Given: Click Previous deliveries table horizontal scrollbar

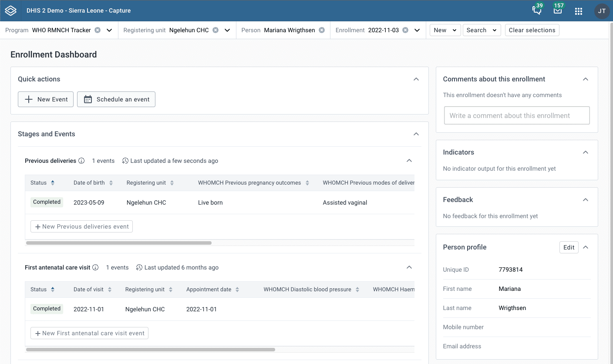Looking at the screenshot, I should pos(119,243).
